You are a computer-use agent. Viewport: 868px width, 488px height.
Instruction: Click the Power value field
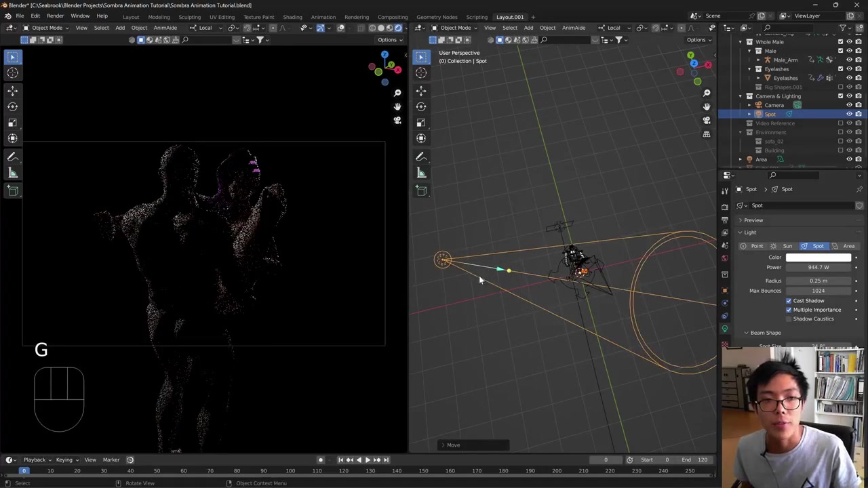pyautogui.click(x=818, y=267)
